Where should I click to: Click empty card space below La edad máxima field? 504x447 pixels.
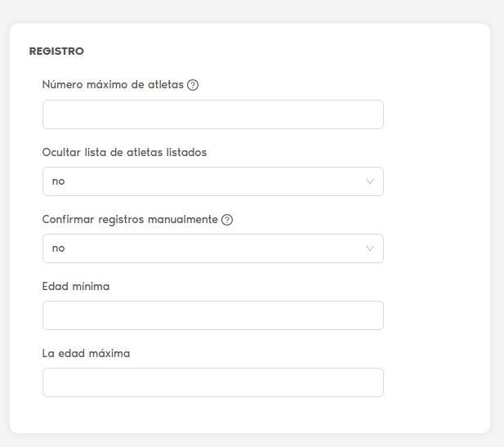[x=212, y=414]
